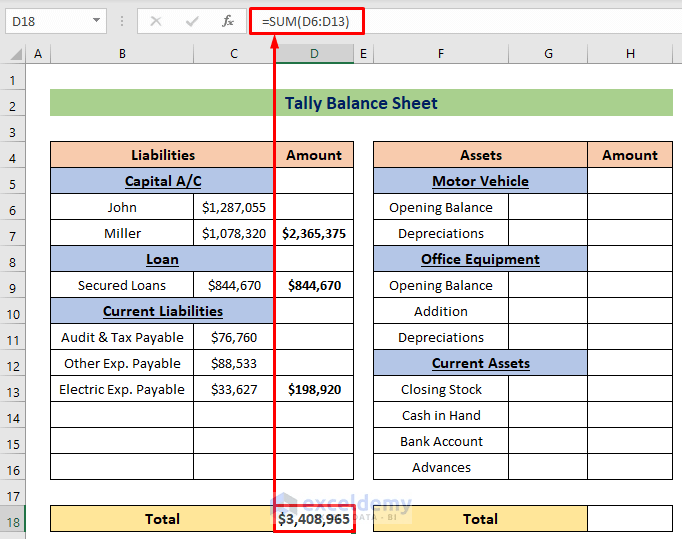Select the $3,408,965 total cell
Screen dimensions: 682x539
coord(314,519)
